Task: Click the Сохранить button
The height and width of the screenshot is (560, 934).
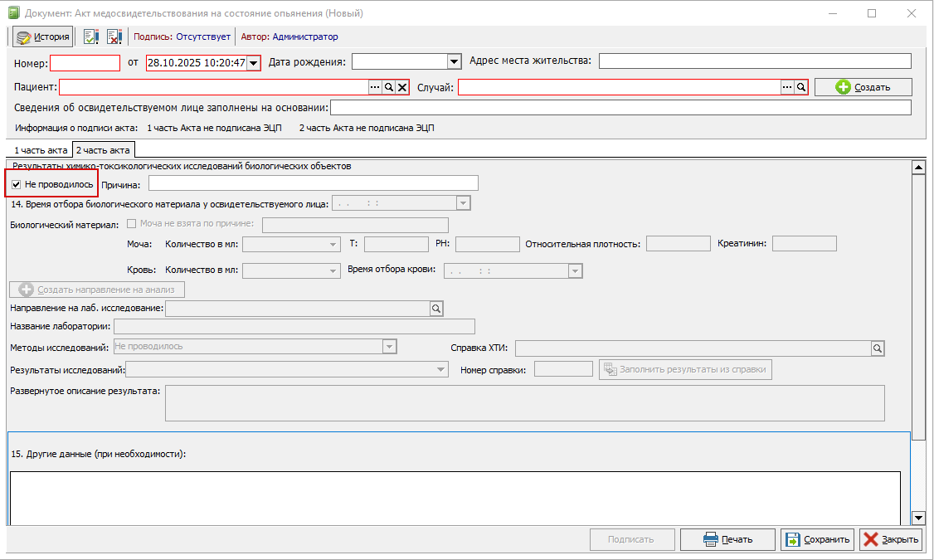Action: point(817,539)
